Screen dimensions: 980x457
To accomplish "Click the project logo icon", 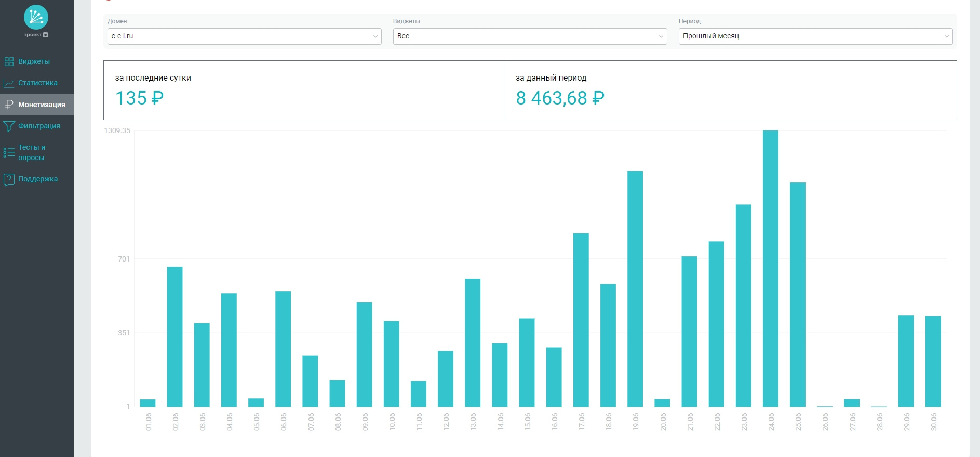I will [36, 18].
